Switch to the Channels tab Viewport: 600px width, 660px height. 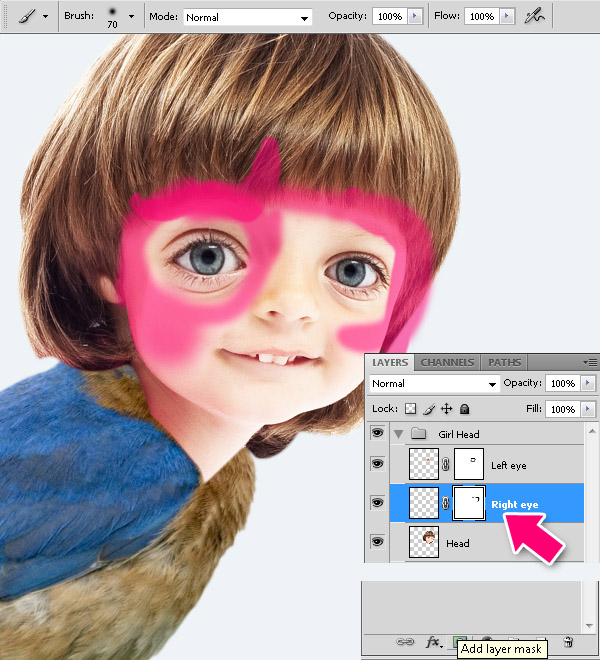tap(447, 362)
